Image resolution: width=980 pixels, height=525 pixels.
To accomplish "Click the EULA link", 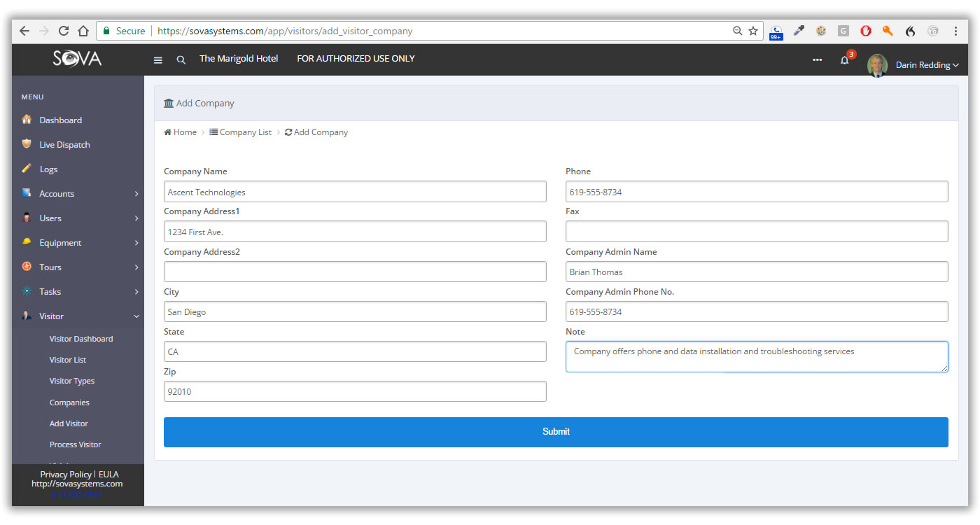I will pyautogui.click(x=108, y=475).
